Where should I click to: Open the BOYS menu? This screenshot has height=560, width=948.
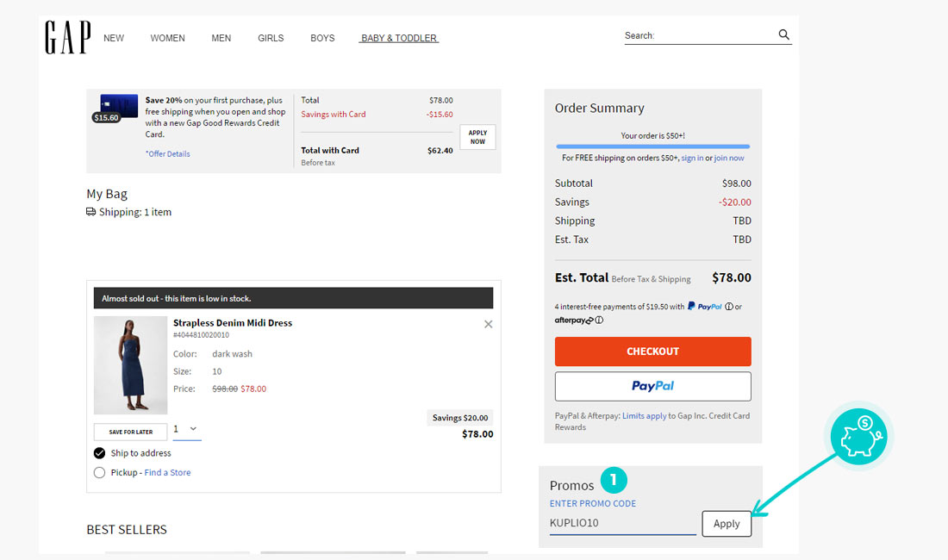[322, 38]
